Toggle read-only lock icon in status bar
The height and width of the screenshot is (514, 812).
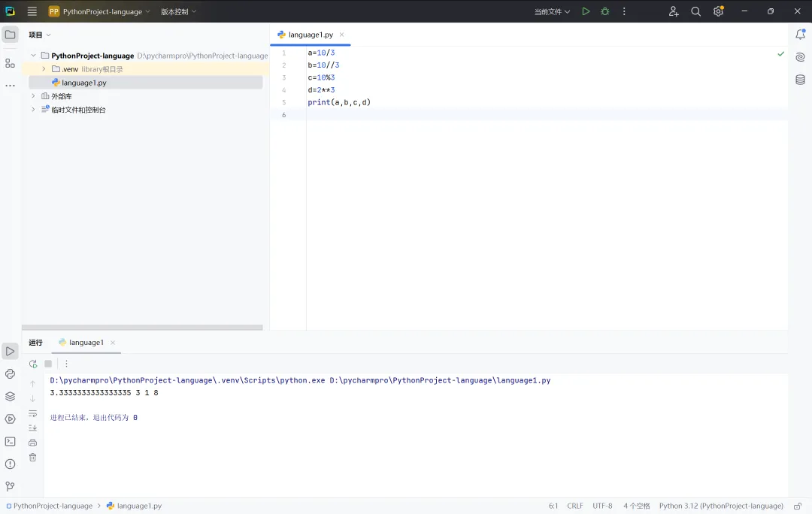tap(798, 506)
